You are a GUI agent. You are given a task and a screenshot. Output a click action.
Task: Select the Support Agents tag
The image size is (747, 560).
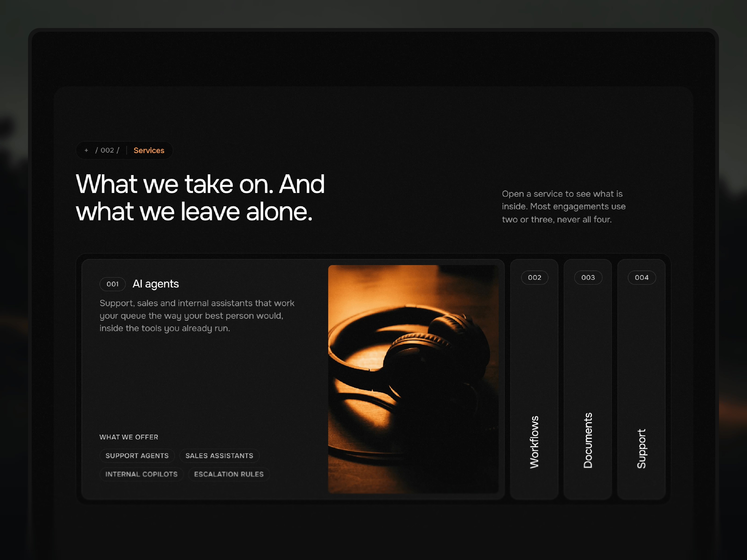137,456
